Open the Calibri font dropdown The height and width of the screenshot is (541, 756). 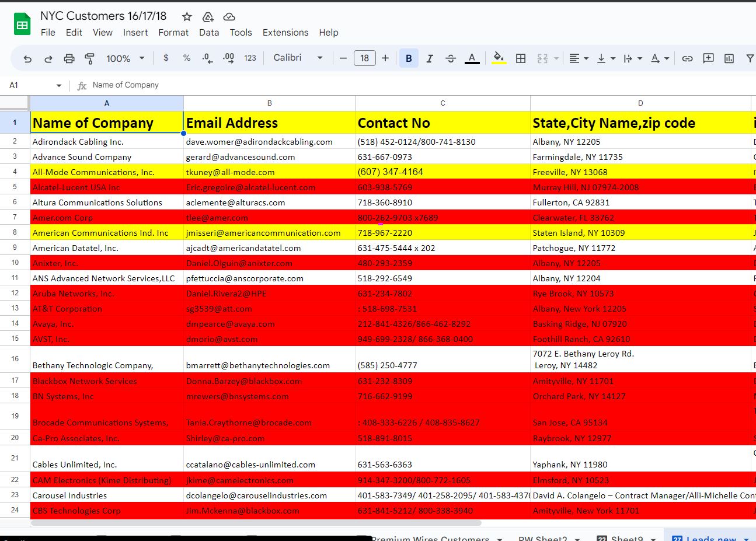coord(298,58)
